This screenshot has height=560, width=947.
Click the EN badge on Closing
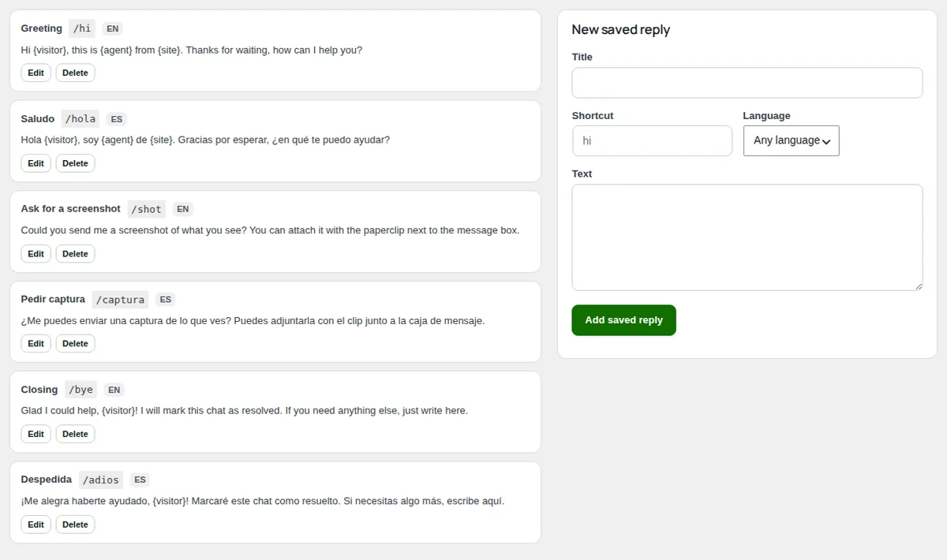point(114,390)
